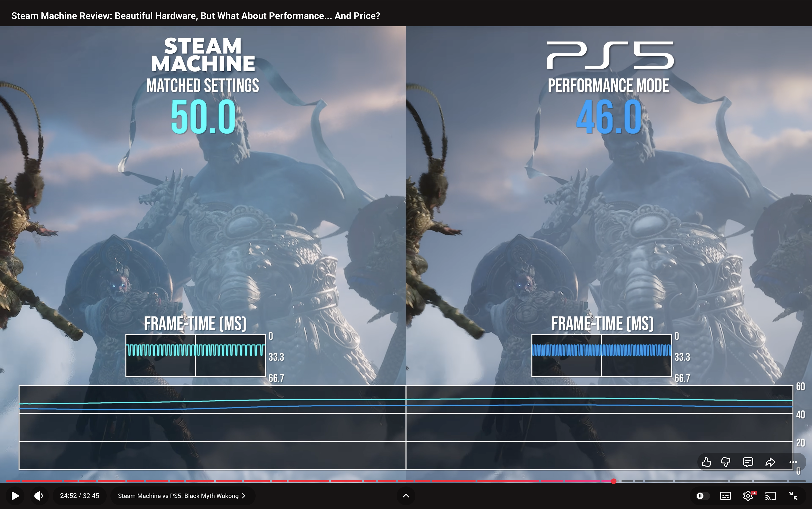Play the paused video
The height and width of the screenshot is (509, 812).
[x=15, y=496]
